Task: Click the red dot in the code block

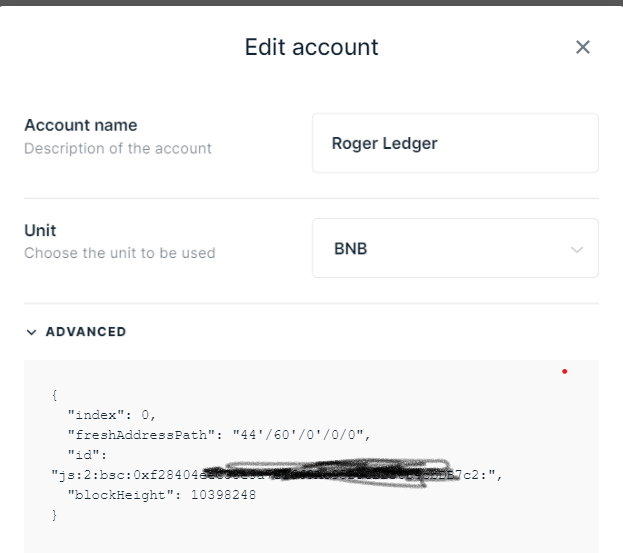Action: tap(564, 371)
